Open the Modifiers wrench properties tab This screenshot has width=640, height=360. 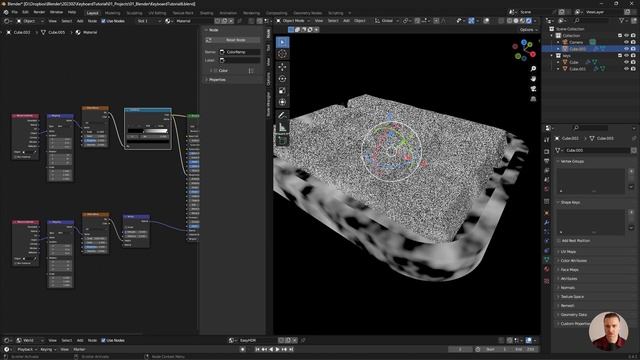click(x=547, y=223)
